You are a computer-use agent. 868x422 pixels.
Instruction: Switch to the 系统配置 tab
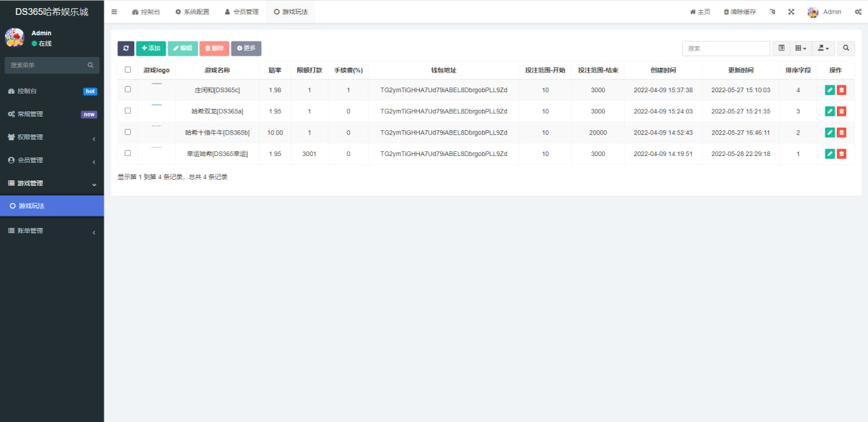(x=192, y=12)
